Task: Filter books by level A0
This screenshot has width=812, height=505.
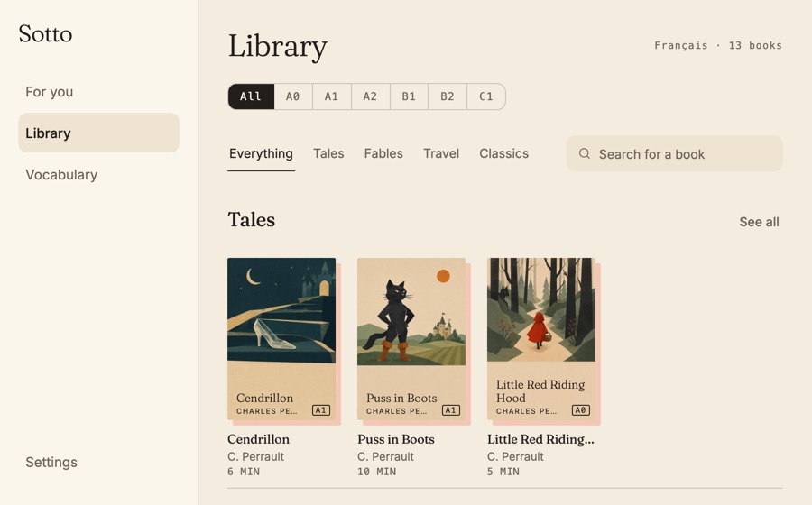Action: (293, 96)
